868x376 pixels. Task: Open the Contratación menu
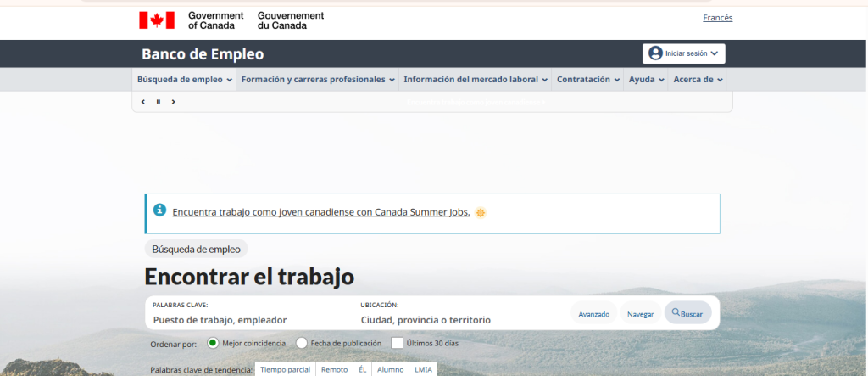coord(588,80)
